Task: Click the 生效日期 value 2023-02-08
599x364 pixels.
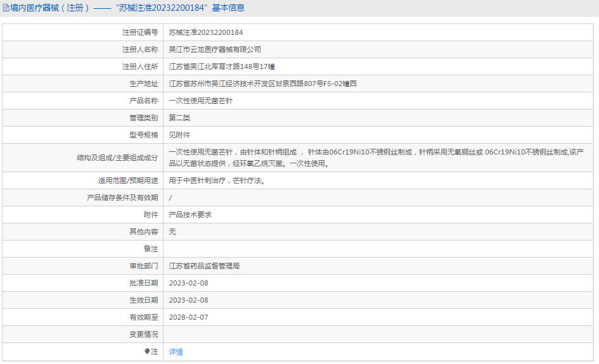Action: click(x=189, y=300)
